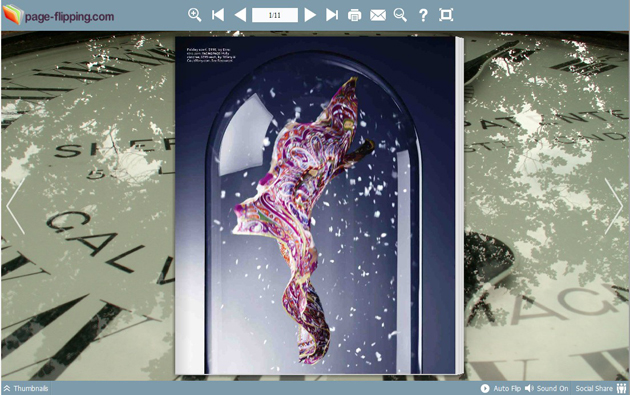Flip back using large left side arrow
Image resolution: width=630 pixels, height=395 pixels.
click(x=16, y=206)
